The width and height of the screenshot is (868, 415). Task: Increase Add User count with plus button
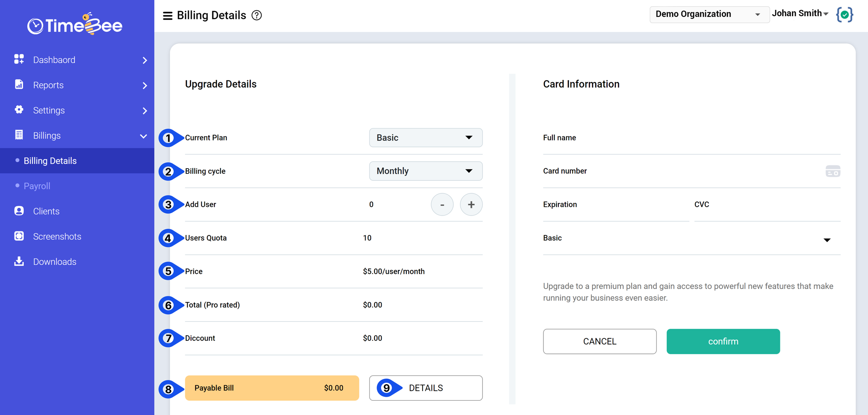(471, 205)
